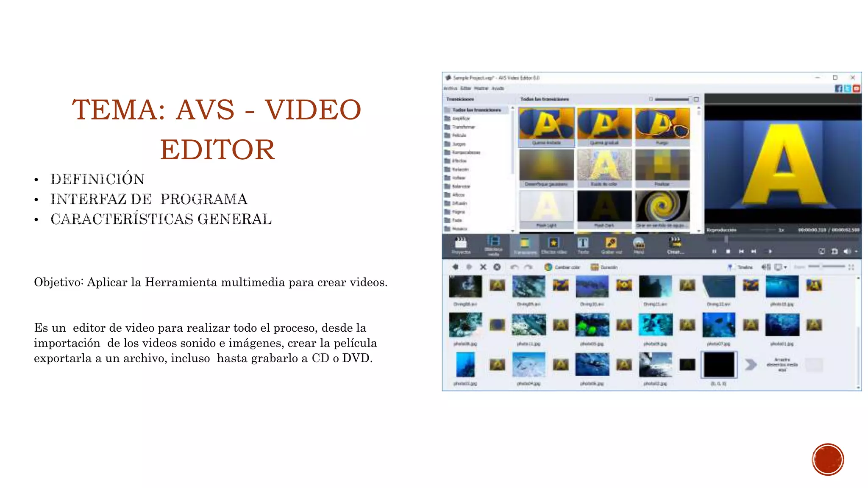Click the Duración button
The image size is (868, 488).
[604, 267]
